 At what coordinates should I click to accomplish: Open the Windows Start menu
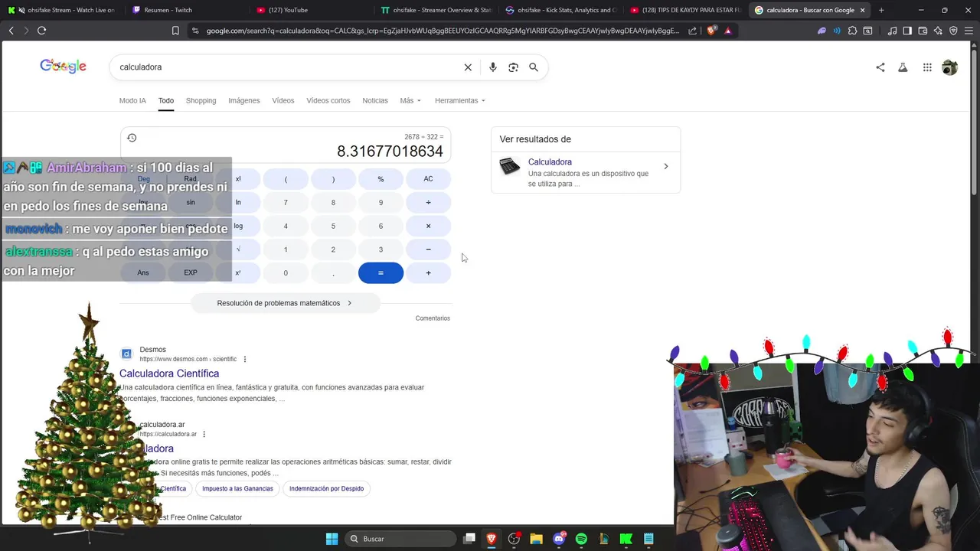(332, 539)
